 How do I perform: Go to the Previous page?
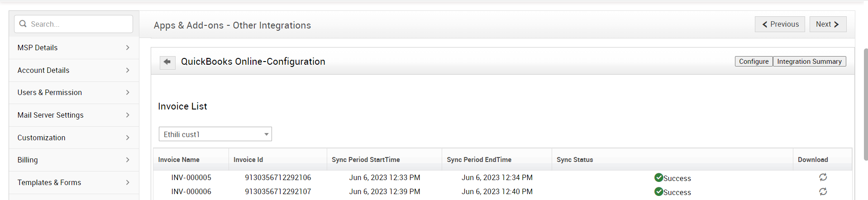pos(780,24)
